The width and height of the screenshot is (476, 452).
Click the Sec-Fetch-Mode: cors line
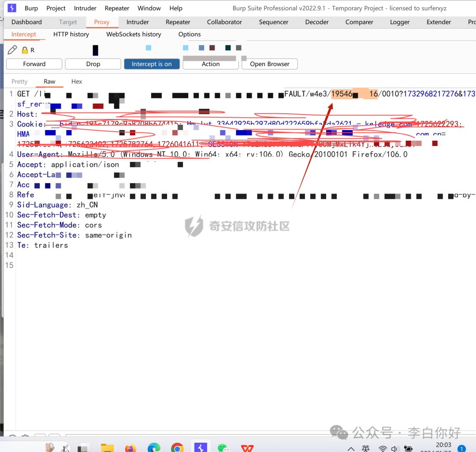[x=59, y=225]
